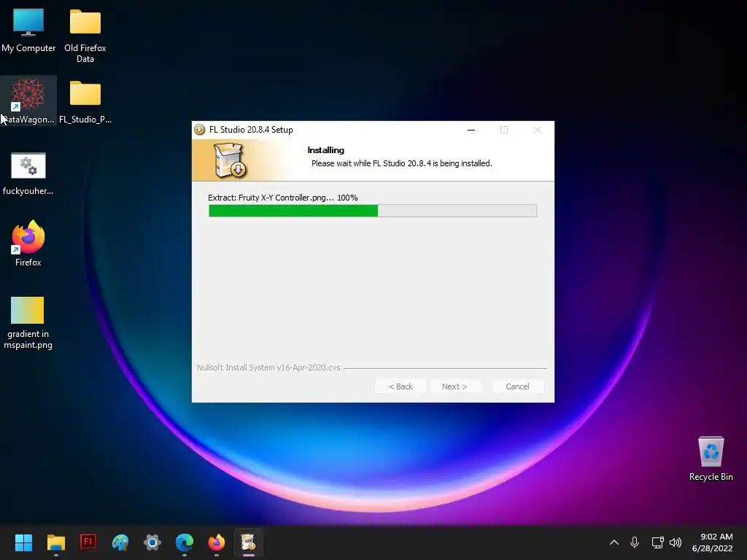Open Paint from the taskbar
Image resolution: width=747 pixels, height=560 pixels.
pyautogui.click(x=120, y=542)
